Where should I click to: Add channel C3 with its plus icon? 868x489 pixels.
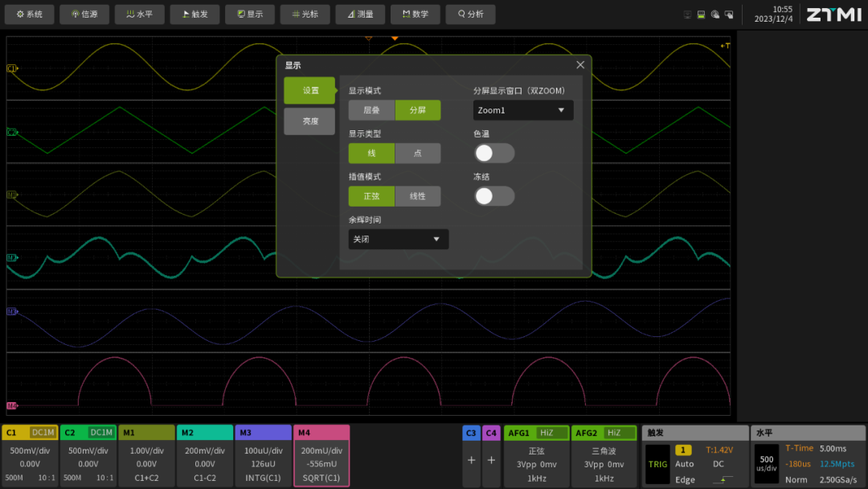click(471, 460)
